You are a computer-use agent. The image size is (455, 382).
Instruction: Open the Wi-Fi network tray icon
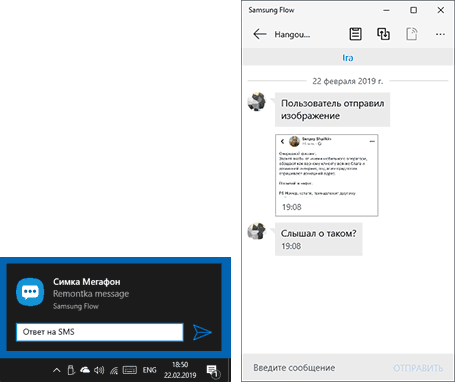[x=114, y=370]
